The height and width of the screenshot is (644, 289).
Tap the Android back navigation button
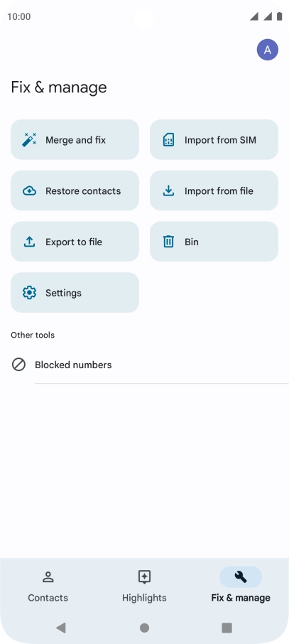(61, 627)
